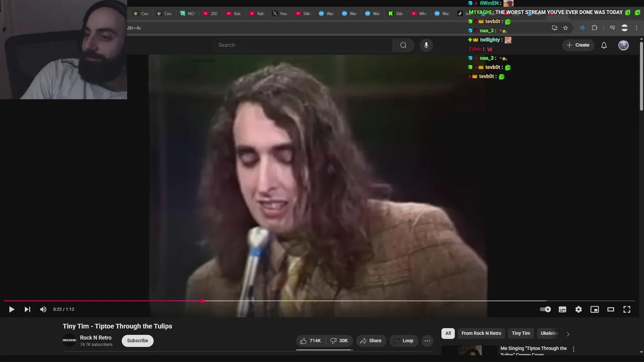Play the paused Tiny Tim video
Viewport: 644px width, 362px height.
tap(11, 309)
